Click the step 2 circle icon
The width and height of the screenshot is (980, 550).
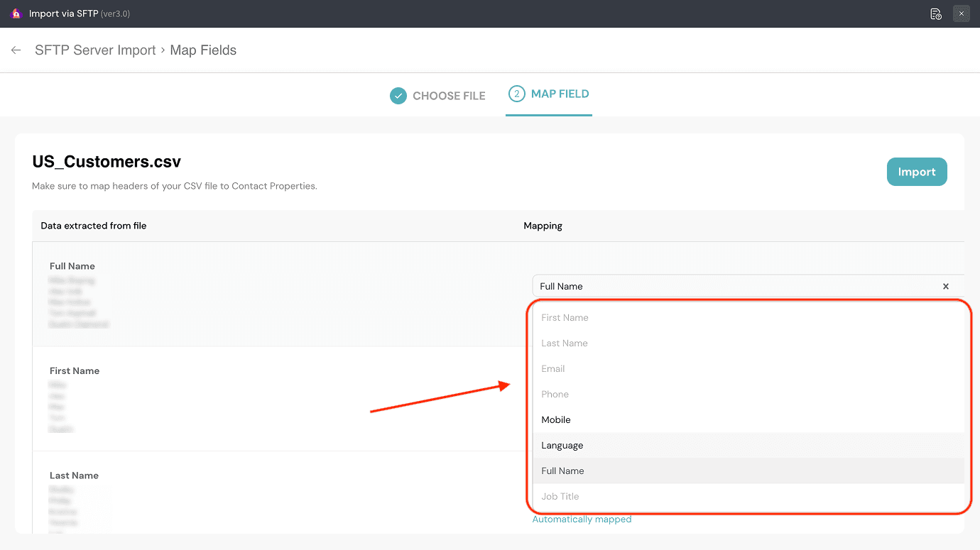[516, 94]
